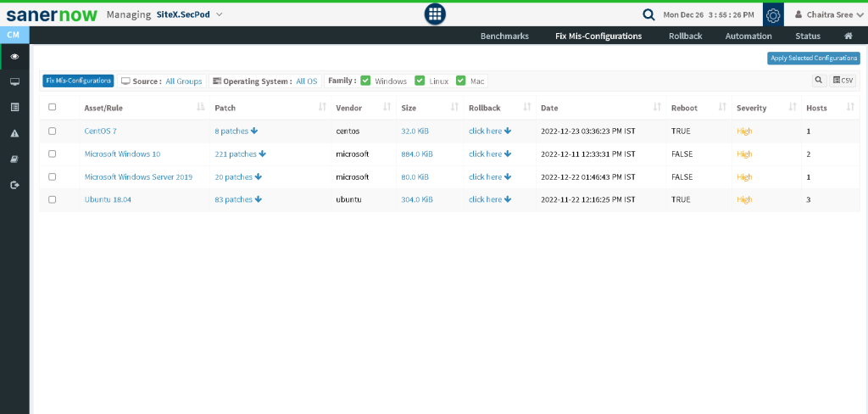This screenshot has height=414, width=868.
Task: Open the Ubuntu 18.04 asset link
Action: (108, 199)
